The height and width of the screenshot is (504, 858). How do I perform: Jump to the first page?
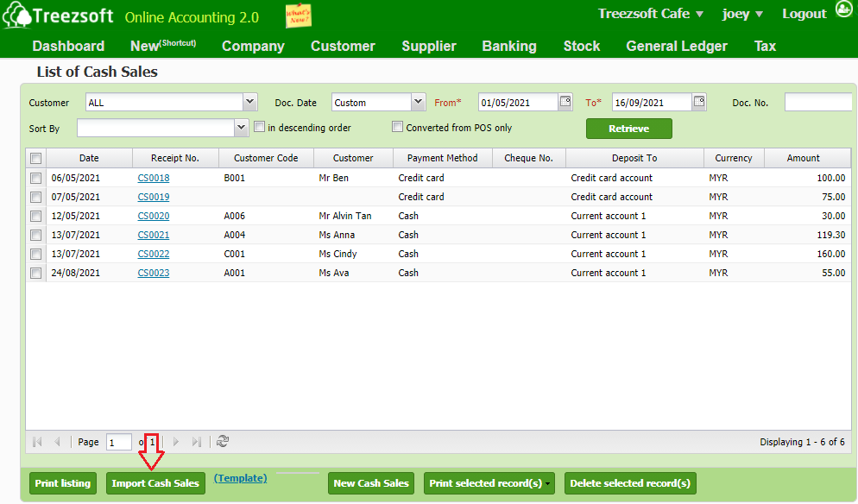(x=36, y=441)
